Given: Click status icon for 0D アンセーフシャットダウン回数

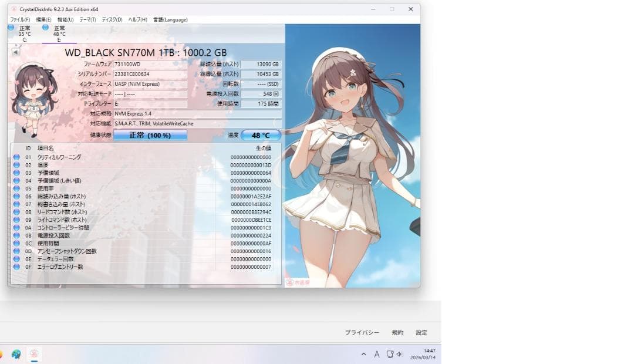Looking at the screenshot, I should 16,251.
